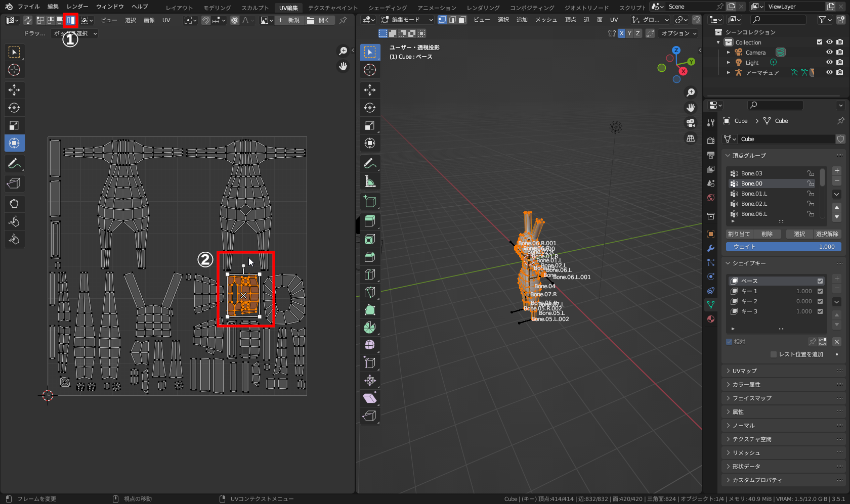Screen dimensions: 850x504
Task: Select the Bevel tool
Action: point(370,257)
